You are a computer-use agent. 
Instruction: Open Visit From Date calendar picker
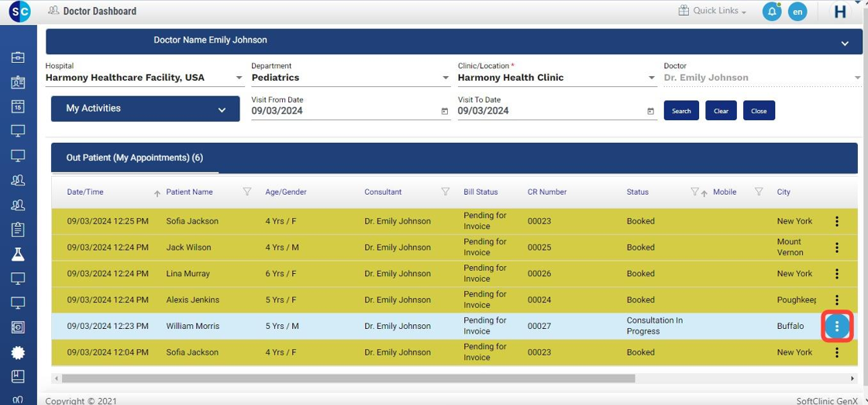(x=444, y=112)
